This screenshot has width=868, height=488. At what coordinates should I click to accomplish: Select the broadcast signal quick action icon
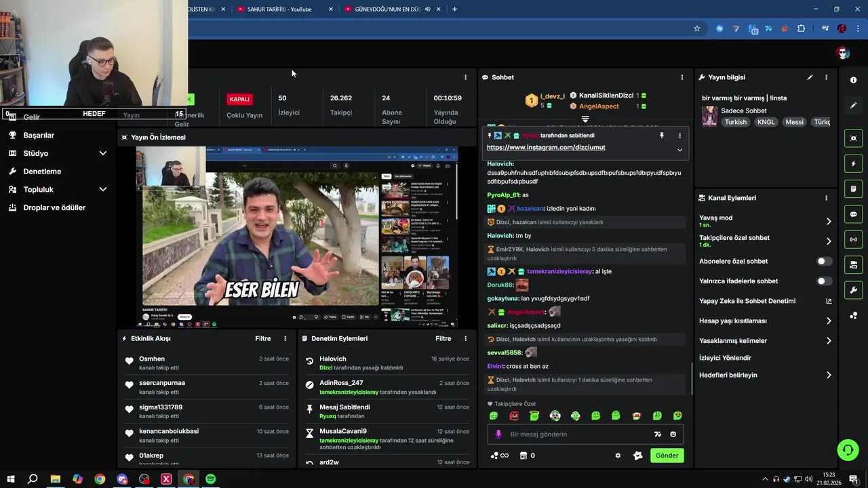(853, 239)
